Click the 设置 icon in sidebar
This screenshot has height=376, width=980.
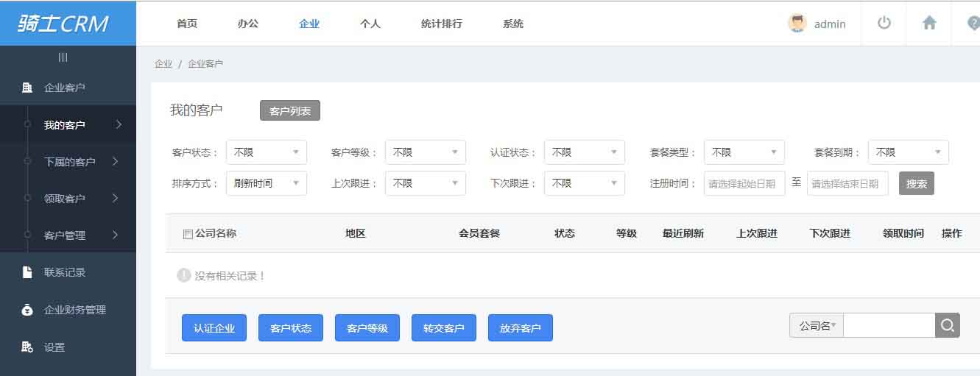[x=27, y=347]
